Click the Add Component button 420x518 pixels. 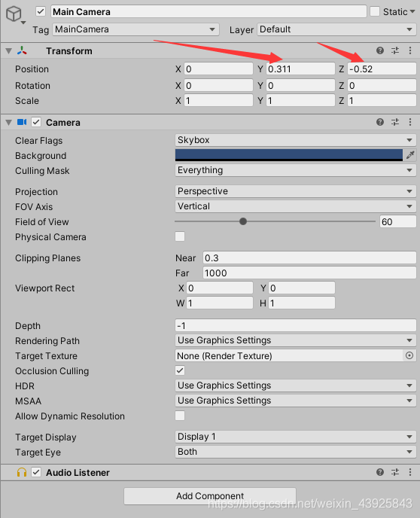[210, 496]
